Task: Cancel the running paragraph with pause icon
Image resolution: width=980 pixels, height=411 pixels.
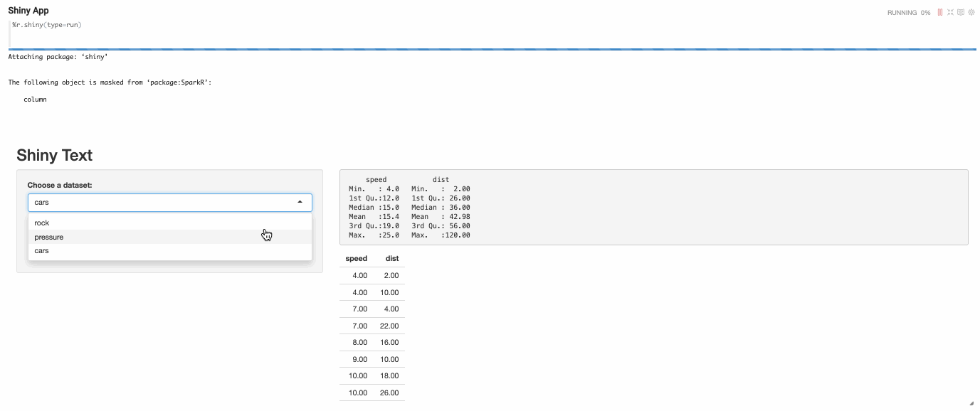Action: coord(940,12)
